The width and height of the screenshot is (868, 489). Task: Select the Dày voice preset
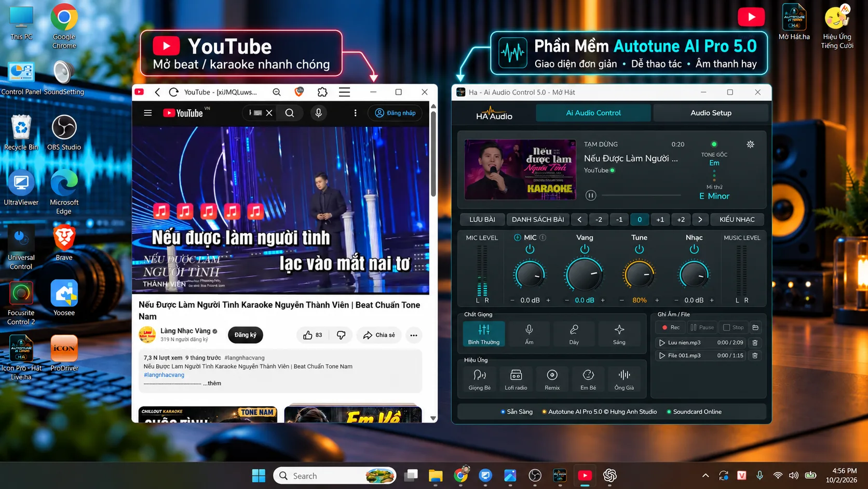pyautogui.click(x=574, y=334)
